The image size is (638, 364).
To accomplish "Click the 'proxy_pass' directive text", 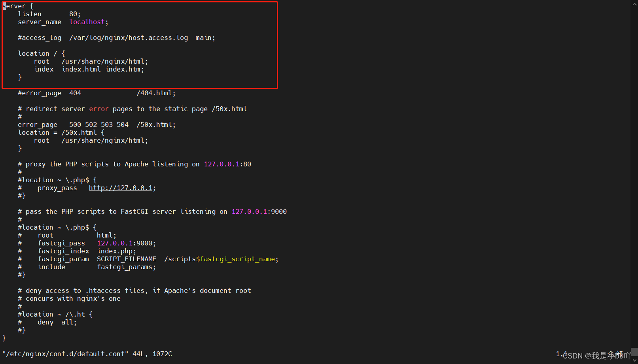I will pyautogui.click(x=57, y=188).
